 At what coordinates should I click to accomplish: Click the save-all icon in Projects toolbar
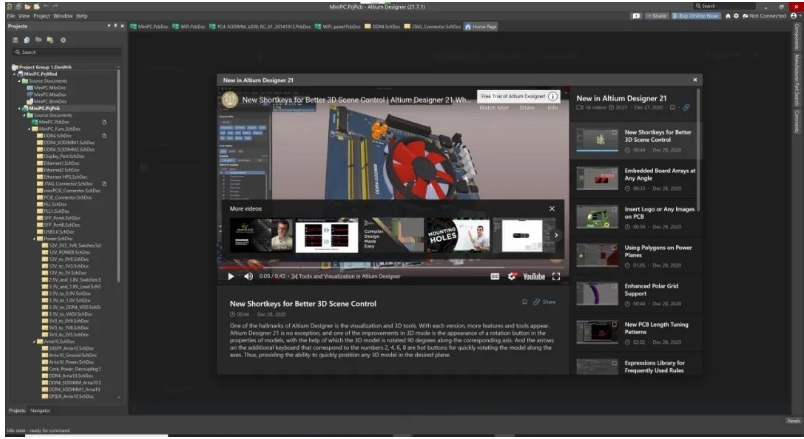pos(15,40)
